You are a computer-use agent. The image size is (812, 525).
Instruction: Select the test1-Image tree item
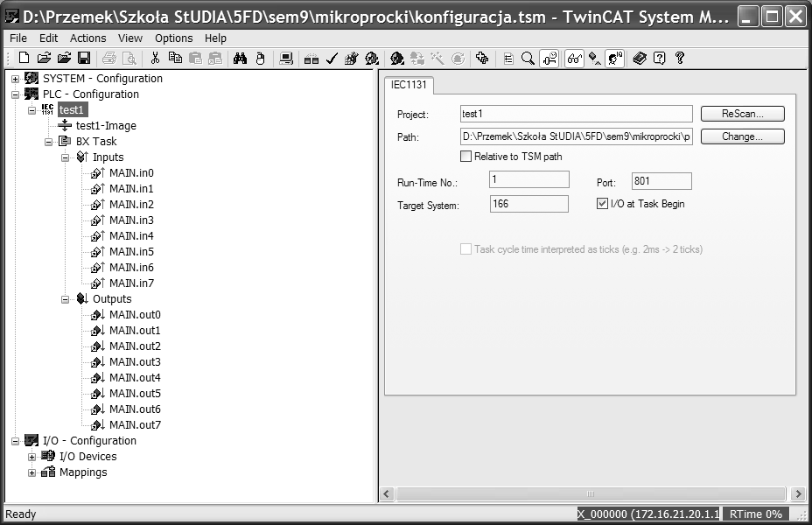coord(106,126)
